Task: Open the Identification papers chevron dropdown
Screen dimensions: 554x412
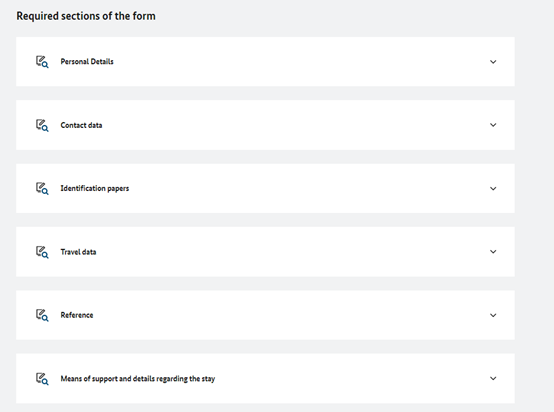Action: point(493,189)
